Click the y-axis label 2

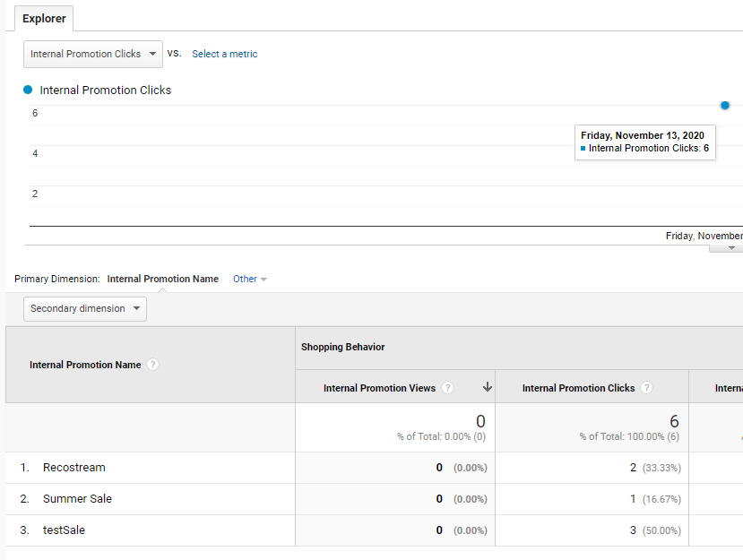35,194
